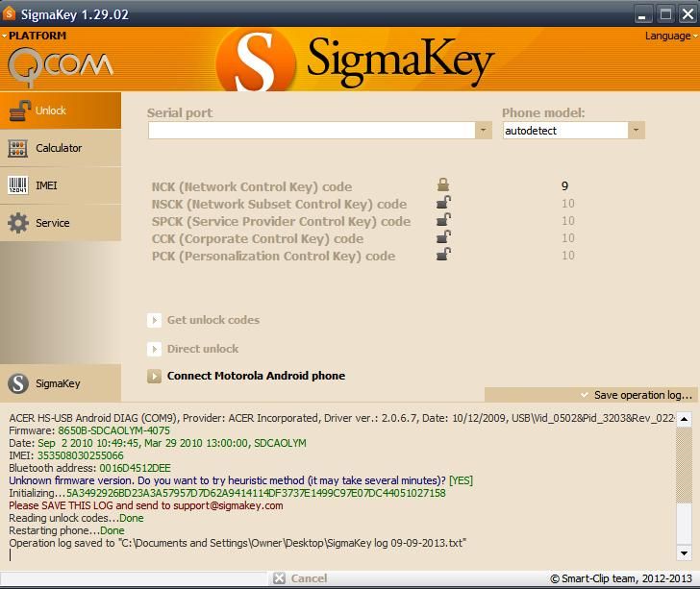Click the PCK open lock icon
This screenshot has height=589, width=700.
point(443,255)
